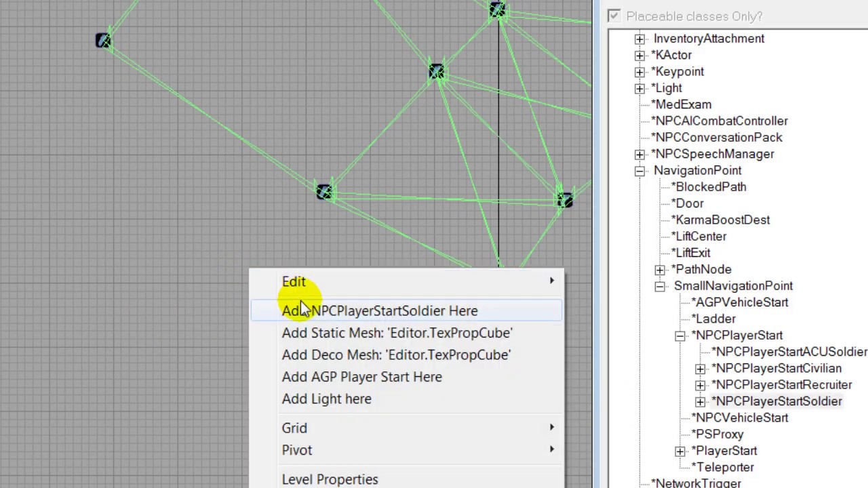The width and height of the screenshot is (868, 488).
Task: Expand the InventoryAttachment tree node
Action: click(639, 39)
